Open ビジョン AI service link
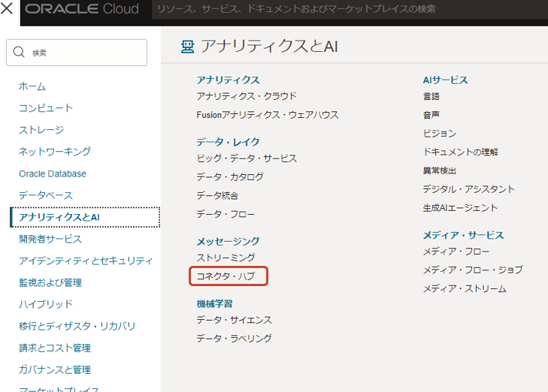548x392 pixels. (x=440, y=134)
